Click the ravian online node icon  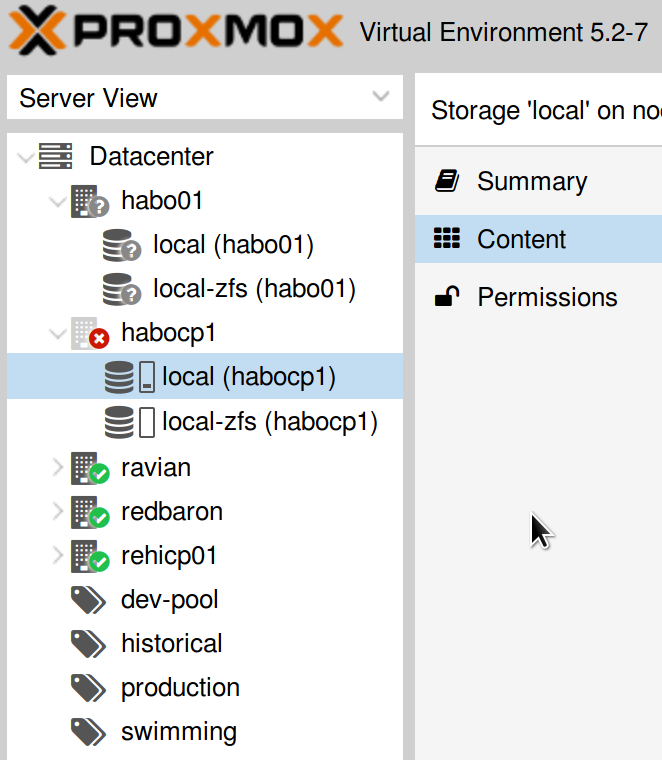(90, 469)
